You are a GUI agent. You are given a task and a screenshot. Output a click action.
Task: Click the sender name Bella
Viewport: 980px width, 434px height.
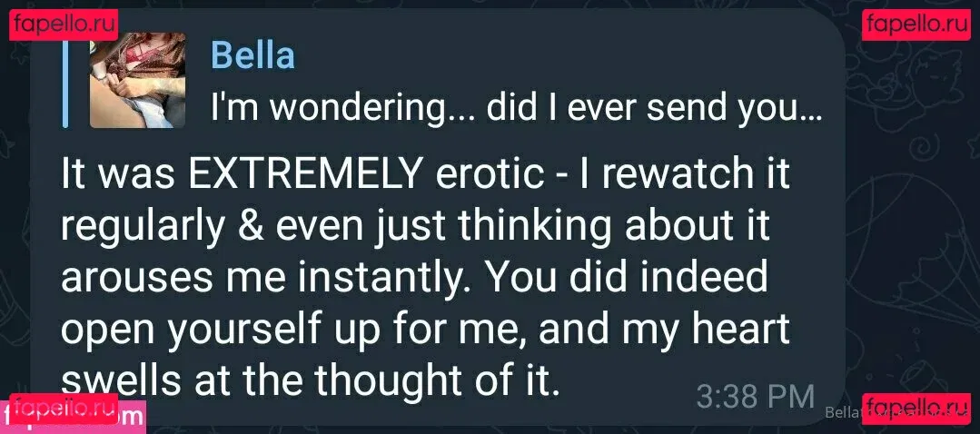pos(252,55)
